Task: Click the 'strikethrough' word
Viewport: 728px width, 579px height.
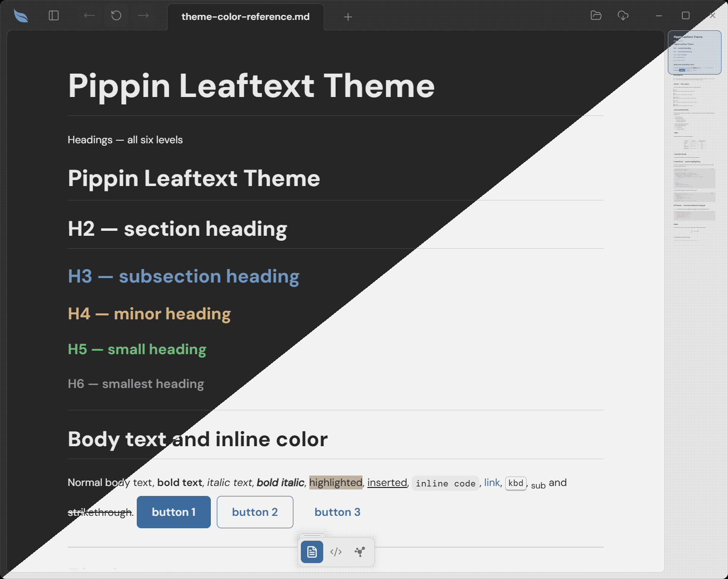Action: [100, 512]
